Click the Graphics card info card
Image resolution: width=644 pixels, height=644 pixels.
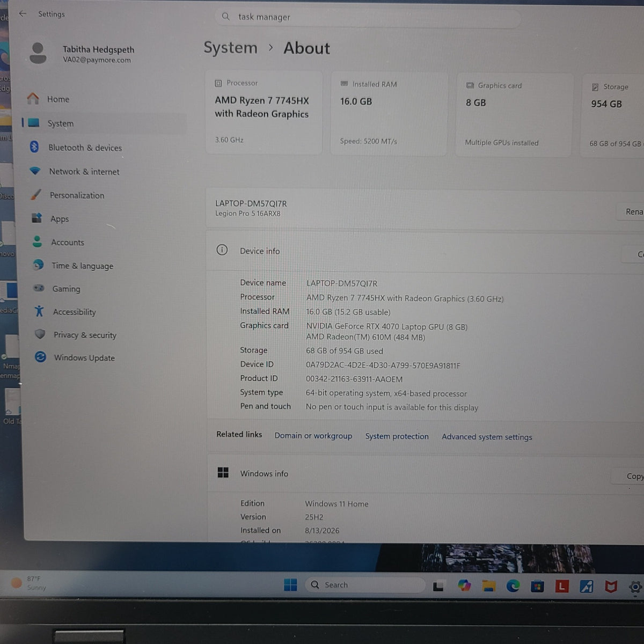tap(514, 115)
